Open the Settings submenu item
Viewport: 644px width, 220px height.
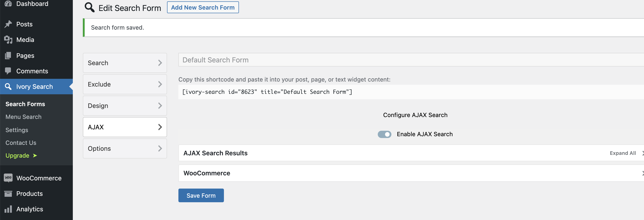click(17, 130)
